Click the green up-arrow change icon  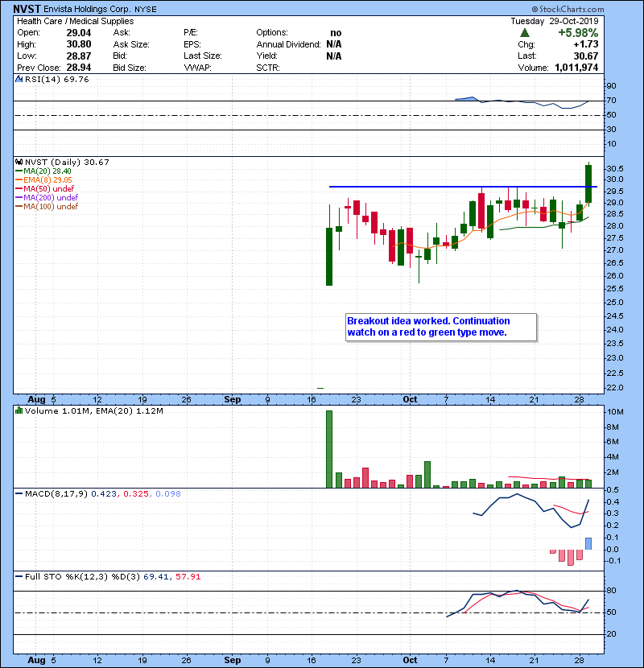pyautogui.click(x=525, y=33)
